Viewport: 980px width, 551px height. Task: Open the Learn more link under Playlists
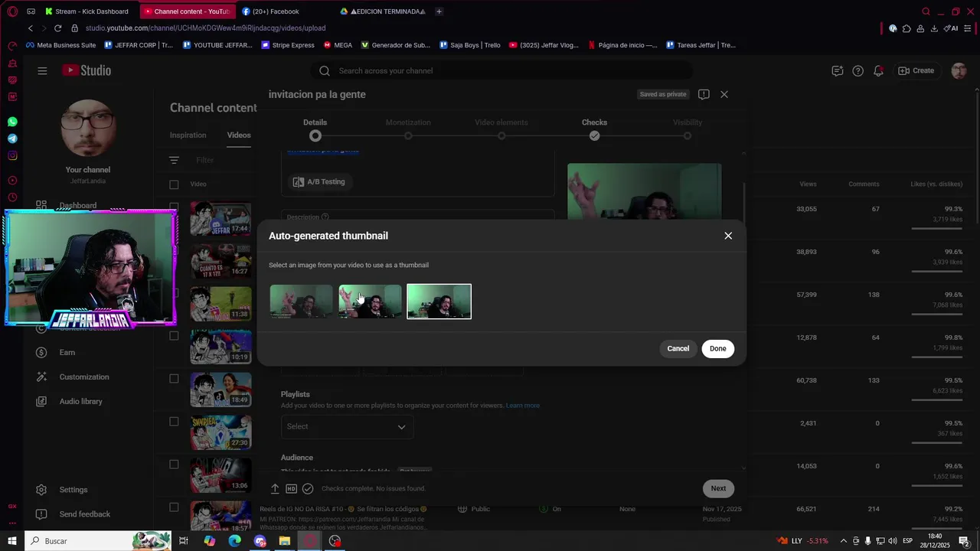pyautogui.click(x=522, y=406)
